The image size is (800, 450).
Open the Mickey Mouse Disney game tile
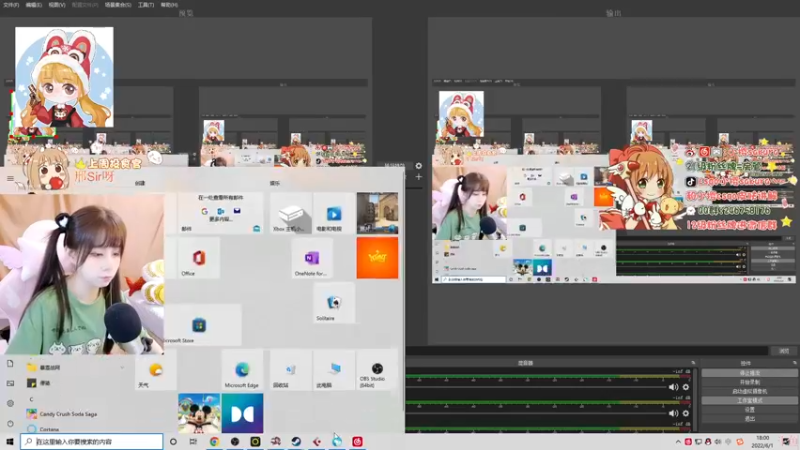click(199, 413)
